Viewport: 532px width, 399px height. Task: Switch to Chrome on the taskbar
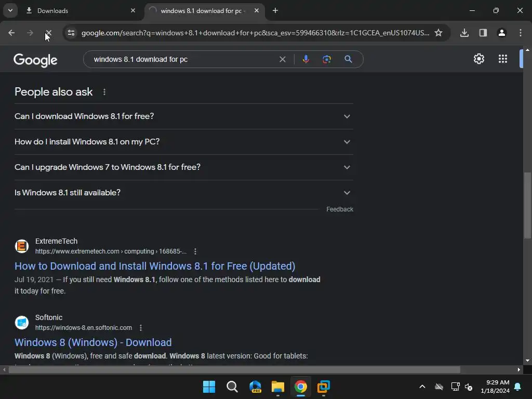(301, 387)
